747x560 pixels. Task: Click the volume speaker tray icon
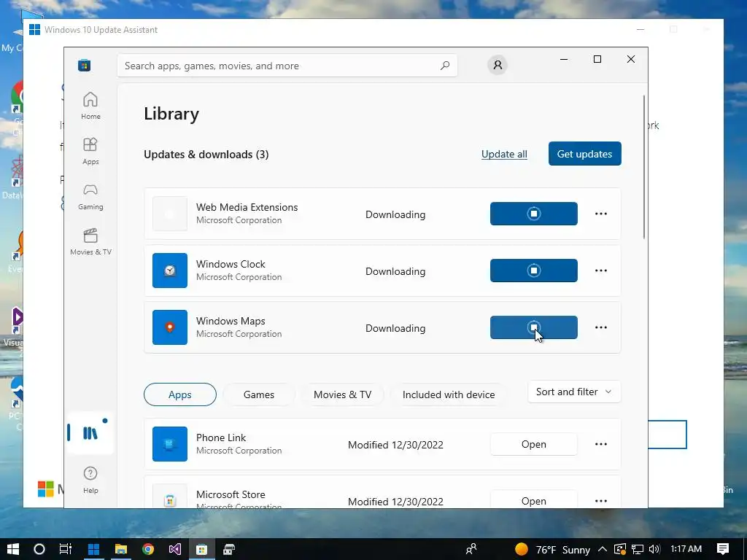click(x=654, y=549)
